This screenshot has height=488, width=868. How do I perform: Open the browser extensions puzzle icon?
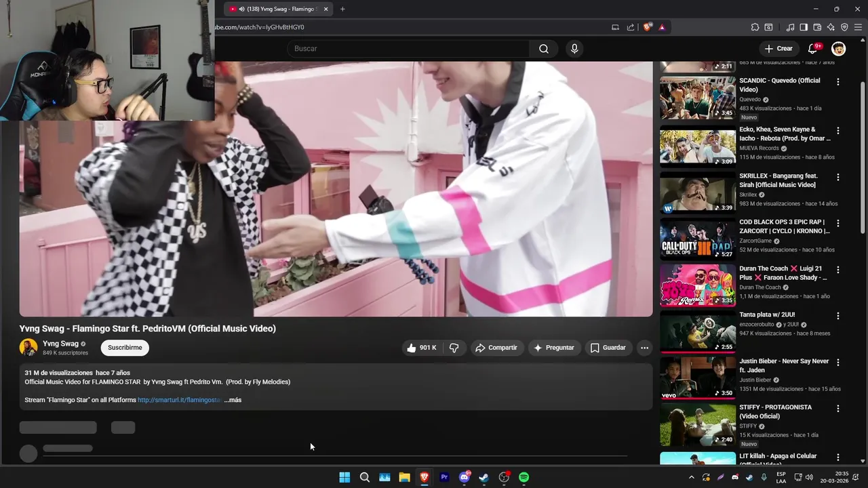point(755,27)
